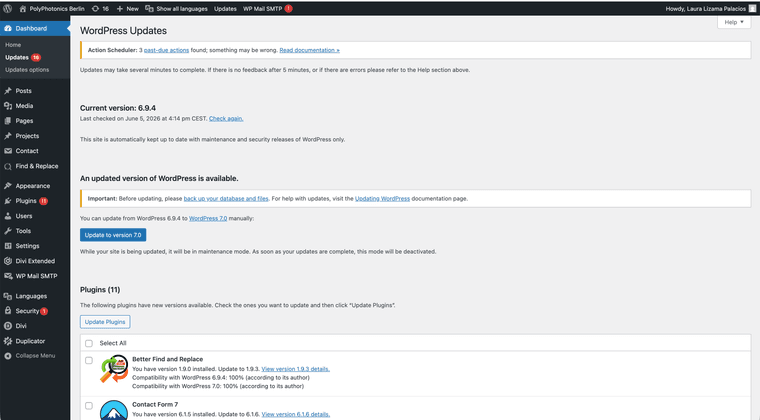Screen dimensions: 760x420
Task: Click the WP Mail SMTP red alert badge
Action: coord(288,9)
